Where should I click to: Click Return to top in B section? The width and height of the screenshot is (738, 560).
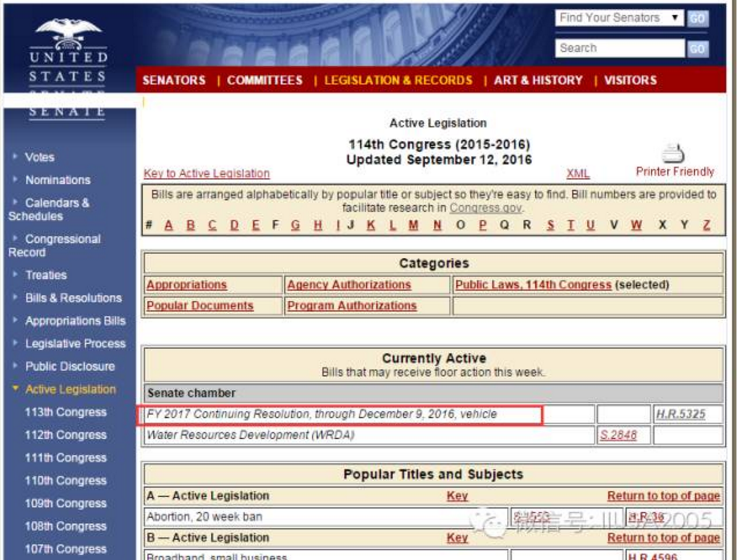[664, 538]
